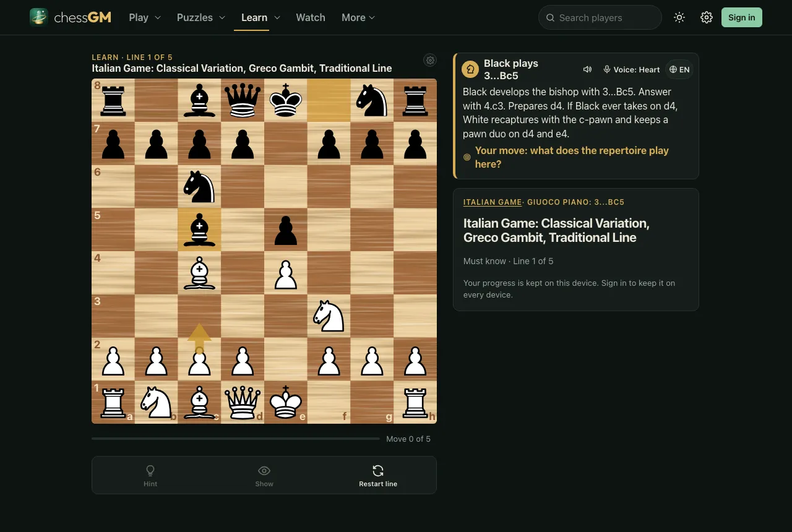Click the highlighted f8 square
This screenshot has width=792, height=532.
point(329,100)
